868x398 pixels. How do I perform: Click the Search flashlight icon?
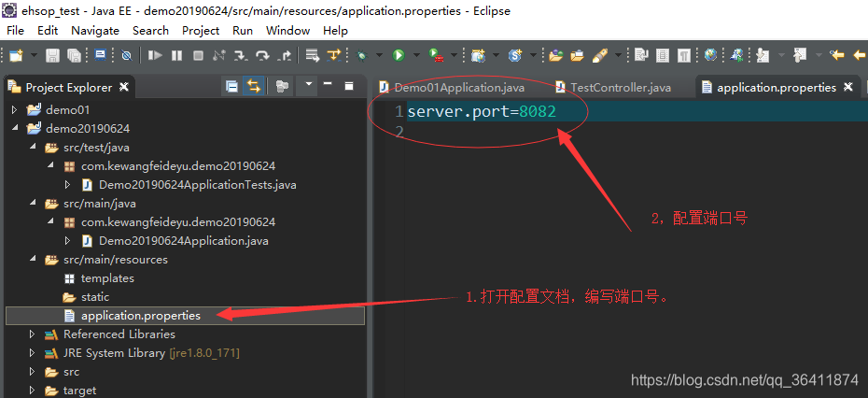(x=600, y=55)
